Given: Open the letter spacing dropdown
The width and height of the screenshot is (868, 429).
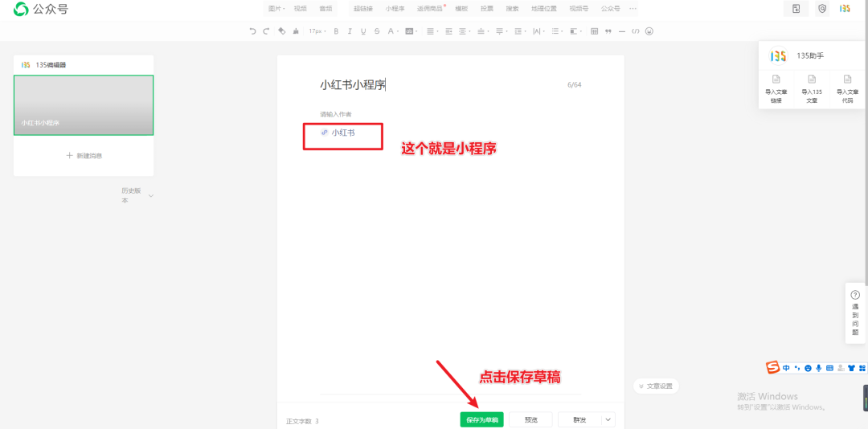Looking at the screenshot, I should coord(538,31).
